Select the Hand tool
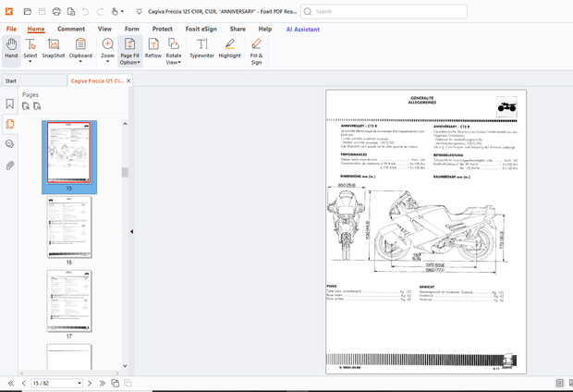 (11, 51)
